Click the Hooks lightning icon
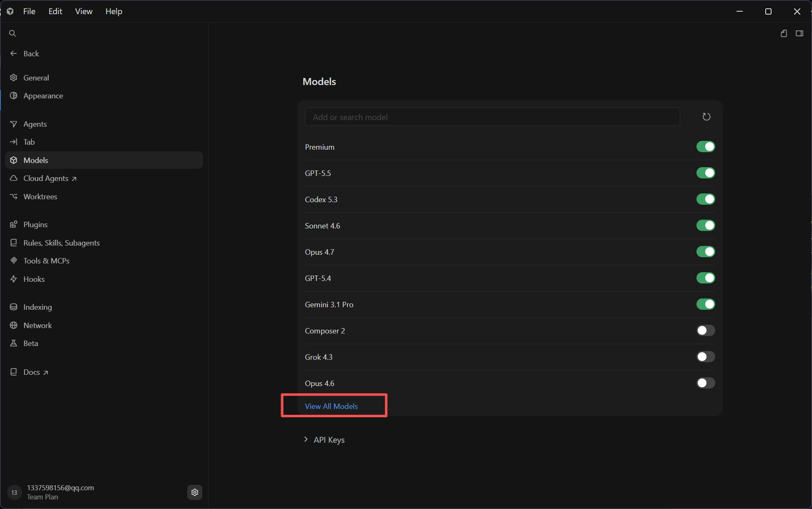The width and height of the screenshot is (812, 509). [x=14, y=279]
